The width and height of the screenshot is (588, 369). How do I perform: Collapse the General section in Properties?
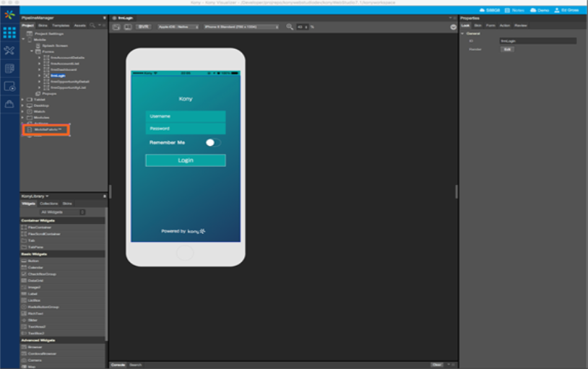tap(462, 33)
